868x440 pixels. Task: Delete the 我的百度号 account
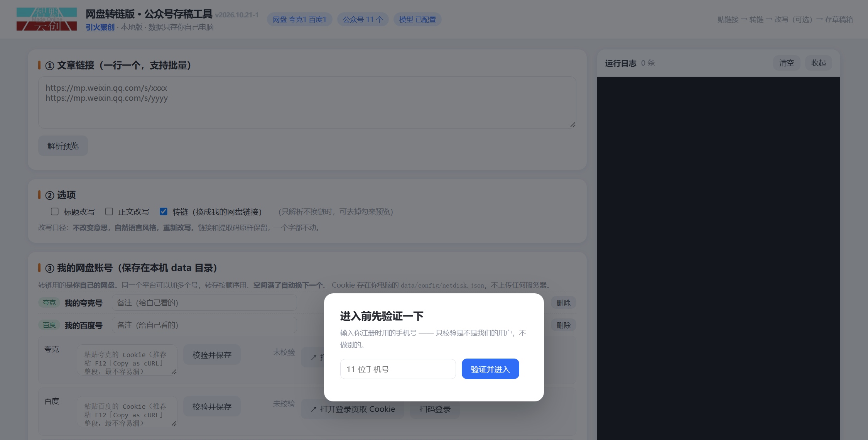coord(563,325)
